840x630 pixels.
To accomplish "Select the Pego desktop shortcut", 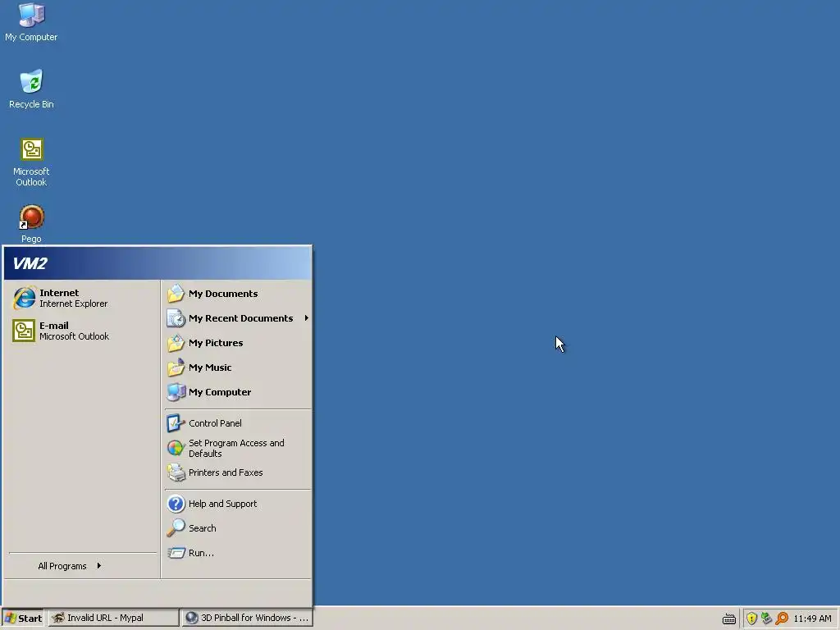I will (31, 224).
